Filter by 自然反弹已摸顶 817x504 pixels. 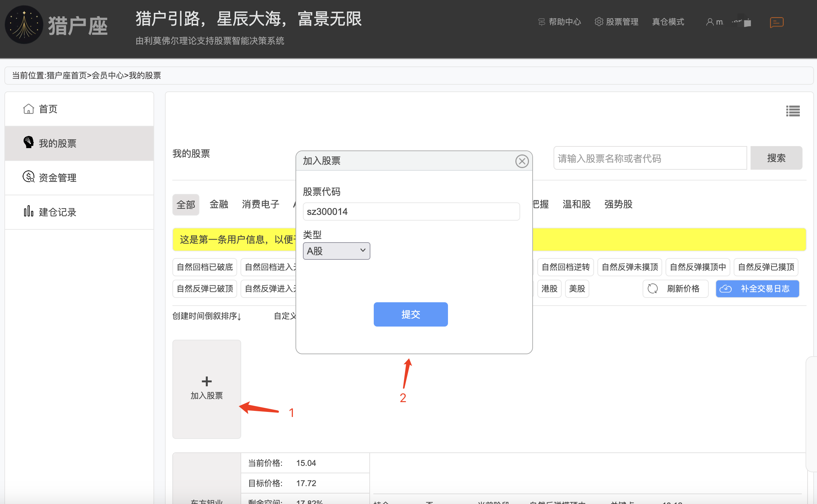(x=766, y=267)
